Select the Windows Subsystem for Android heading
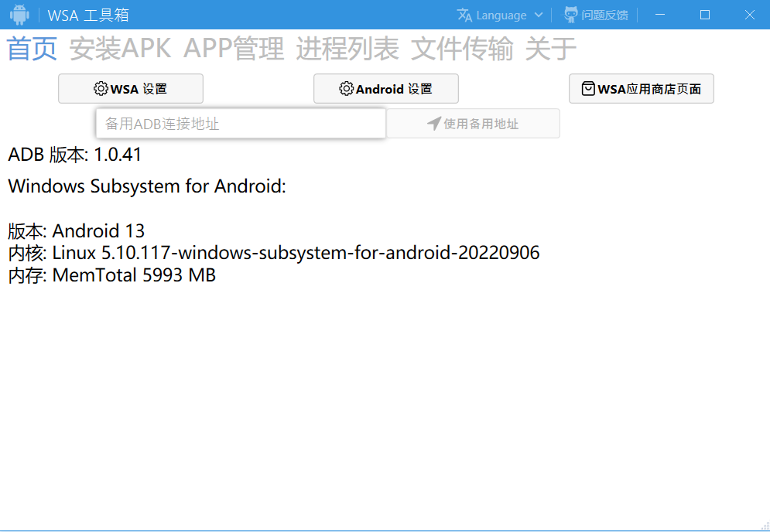The image size is (770, 532). tap(147, 186)
